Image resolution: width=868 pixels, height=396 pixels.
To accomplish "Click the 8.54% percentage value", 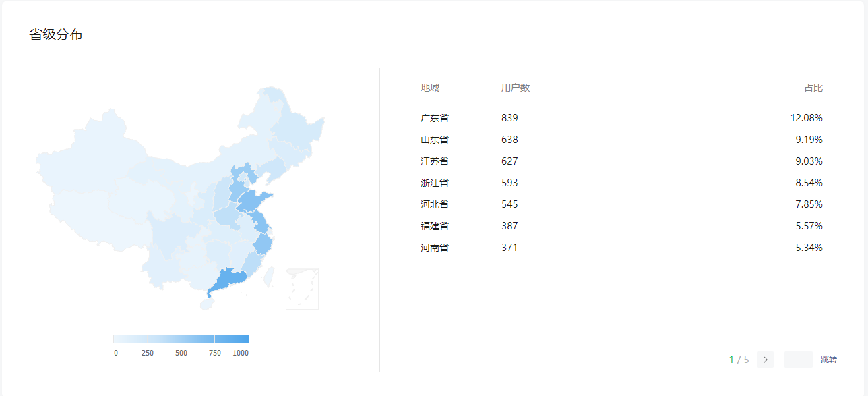I will [809, 183].
